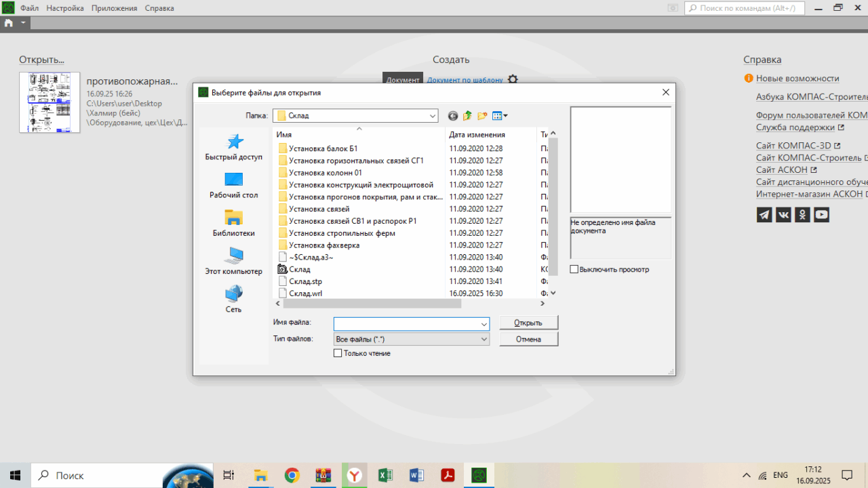This screenshot has width=868, height=488.
Task: Click the horizontal scrollbar in file list
Action: point(372,304)
